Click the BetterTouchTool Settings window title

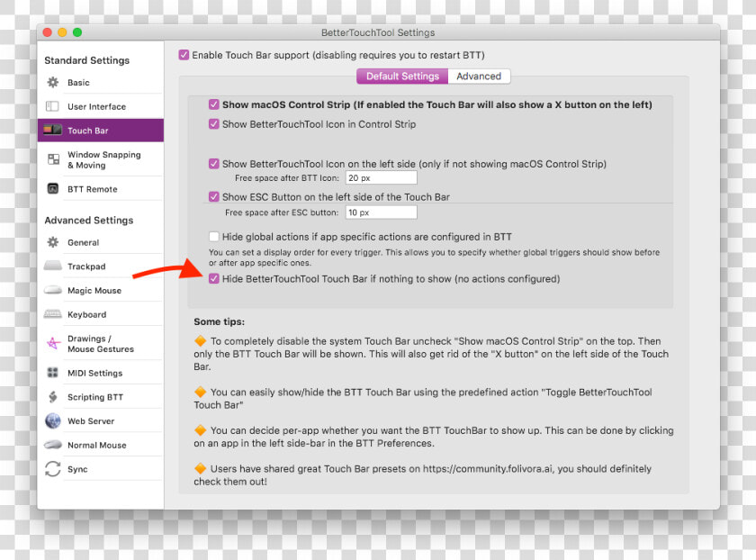pos(378,32)
